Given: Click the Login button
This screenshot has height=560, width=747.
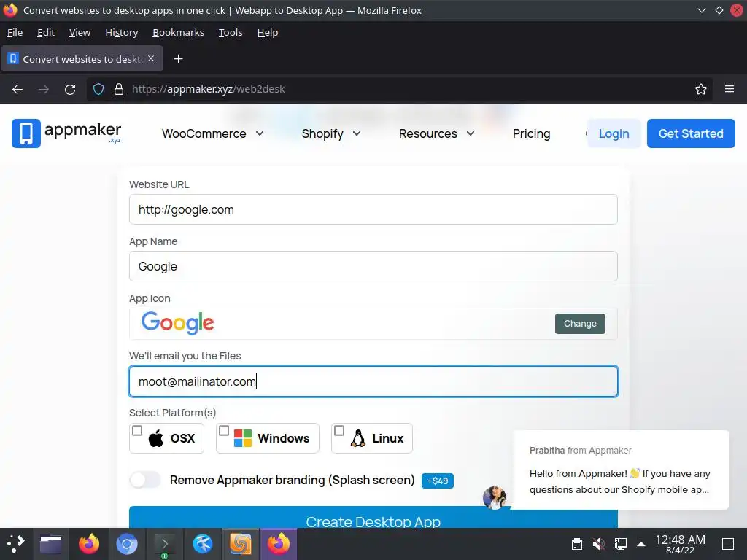Looking at the screenshot, I should 614,134.
